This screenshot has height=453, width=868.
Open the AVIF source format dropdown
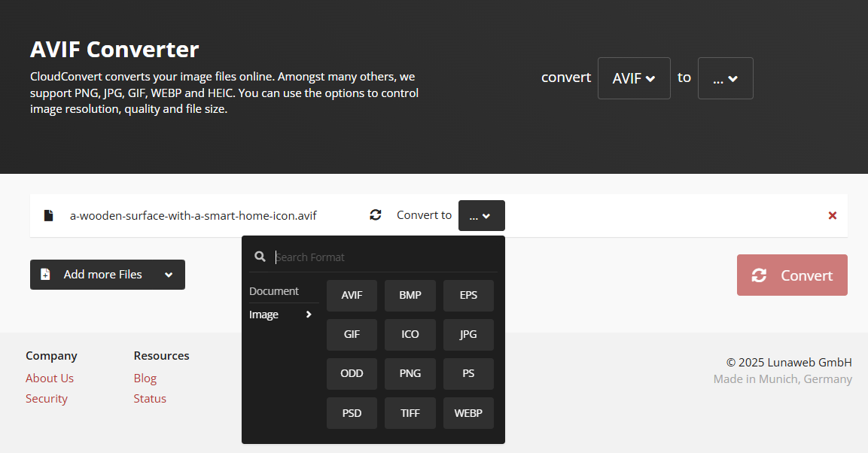(634, 78)
